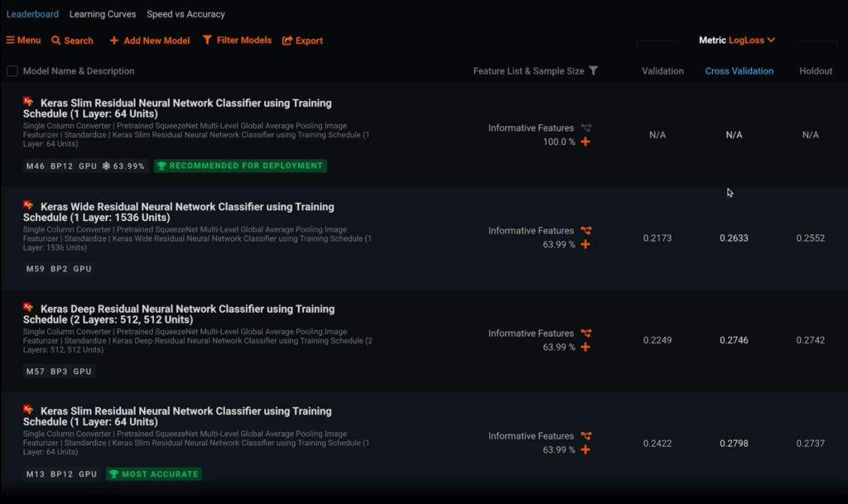
Task: Toggle the select-all models checkbox
Action: tap(12, 71)
